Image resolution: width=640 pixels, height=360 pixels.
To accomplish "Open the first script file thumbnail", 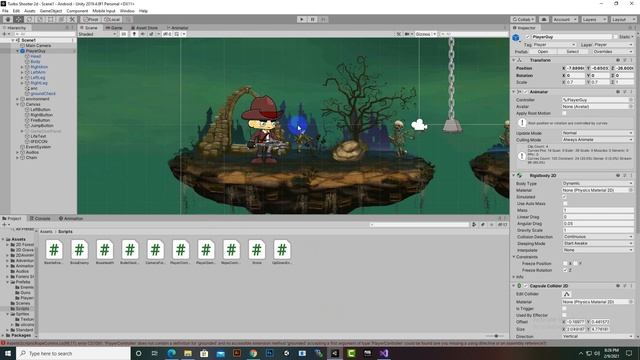I will tap(54, 249).
